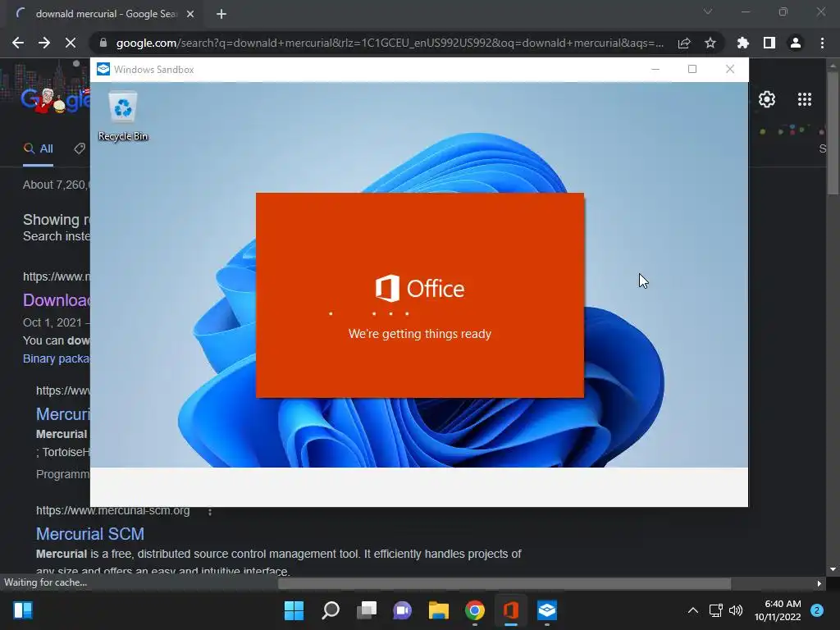Open Task View from taskbar
Screen dimensions: 840x630
(x=367, y=610)
